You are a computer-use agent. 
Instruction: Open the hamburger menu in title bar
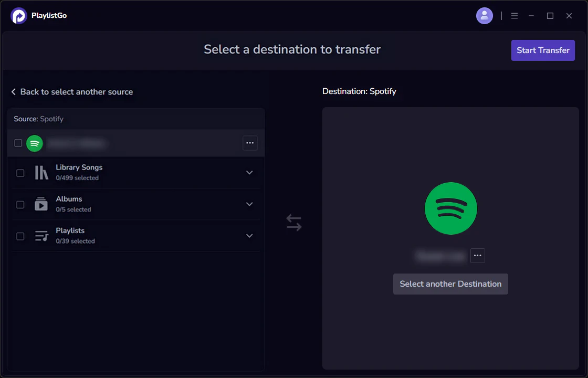click(514, 16)
